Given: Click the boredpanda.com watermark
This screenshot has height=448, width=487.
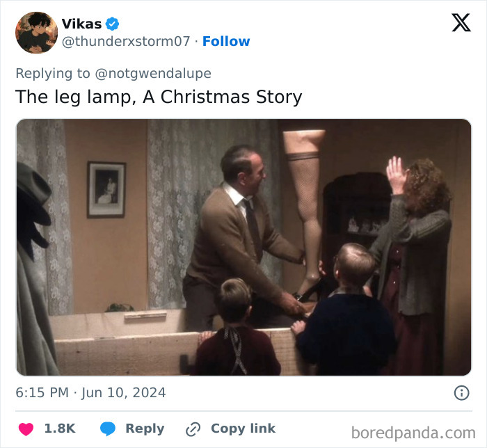Looking at the screenshot, I should [x=413, y=433].
